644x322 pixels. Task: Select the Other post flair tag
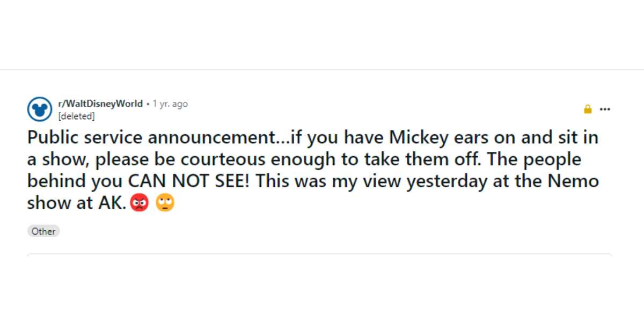pos(43,231)
